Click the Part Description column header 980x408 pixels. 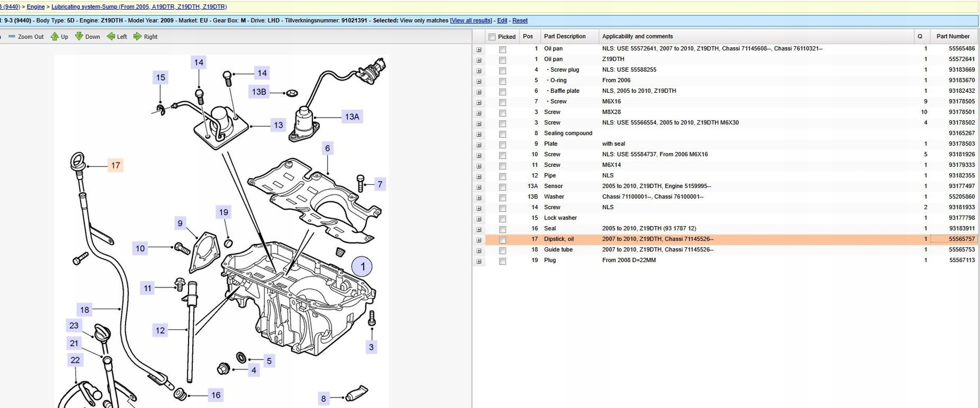click(x=564, y=36)
